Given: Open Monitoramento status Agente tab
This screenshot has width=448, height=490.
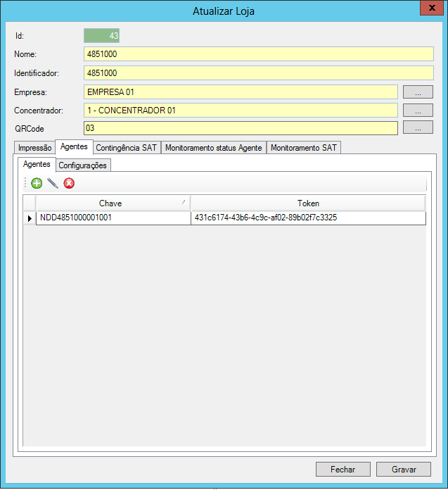Looking at the screenshot, I should point(214,148).
